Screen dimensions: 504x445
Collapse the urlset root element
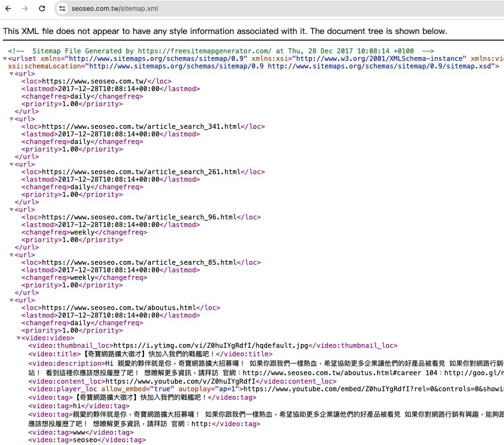(x=5, y=59)
